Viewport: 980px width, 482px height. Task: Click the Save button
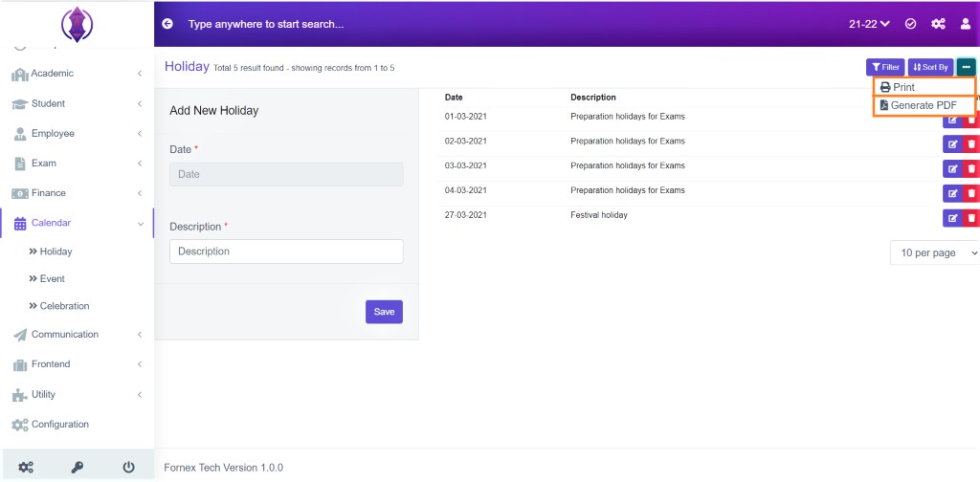[x=384, y=312]
